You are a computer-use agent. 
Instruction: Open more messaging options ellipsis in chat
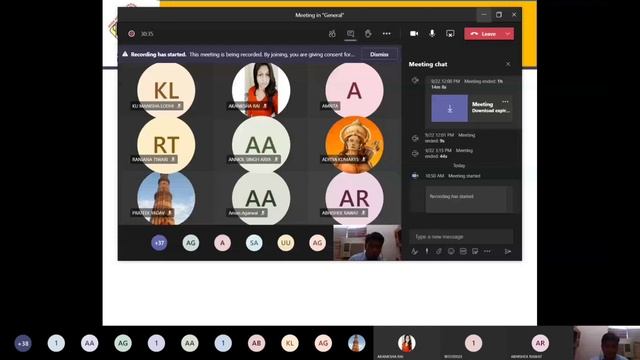tap(487, 251)
